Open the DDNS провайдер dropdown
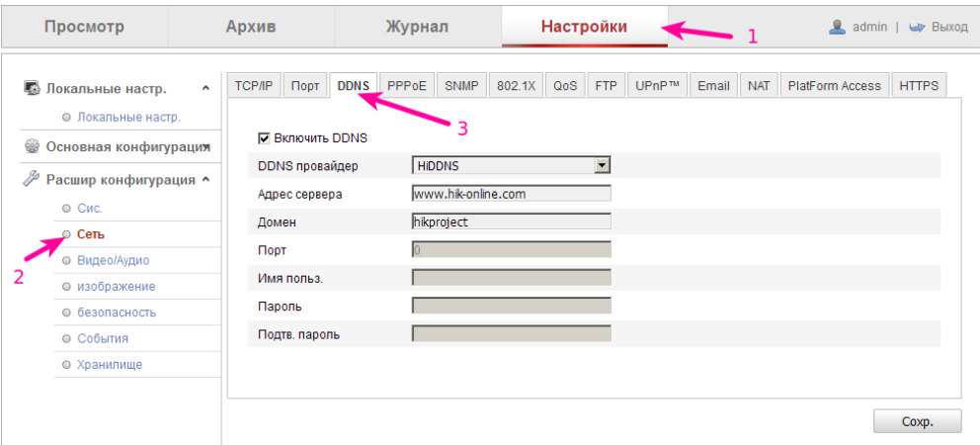This screenshot has width=980, height=445. [602, 165]
